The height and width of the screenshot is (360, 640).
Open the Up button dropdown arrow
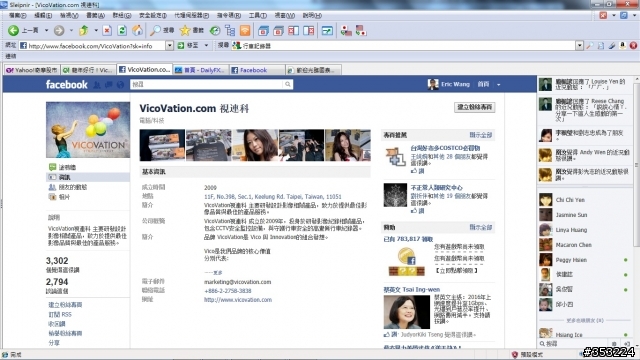[96, 31]
